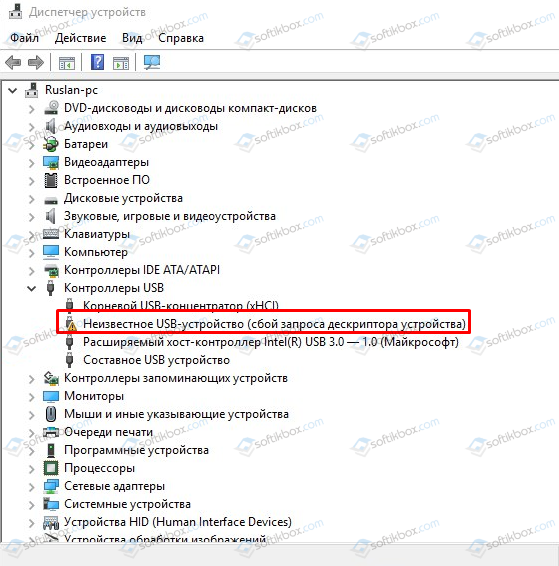Click the show/hide console tree toolbar icon
Image resolution: width=559 pixels, height=566 pixels.
(67, 63)
